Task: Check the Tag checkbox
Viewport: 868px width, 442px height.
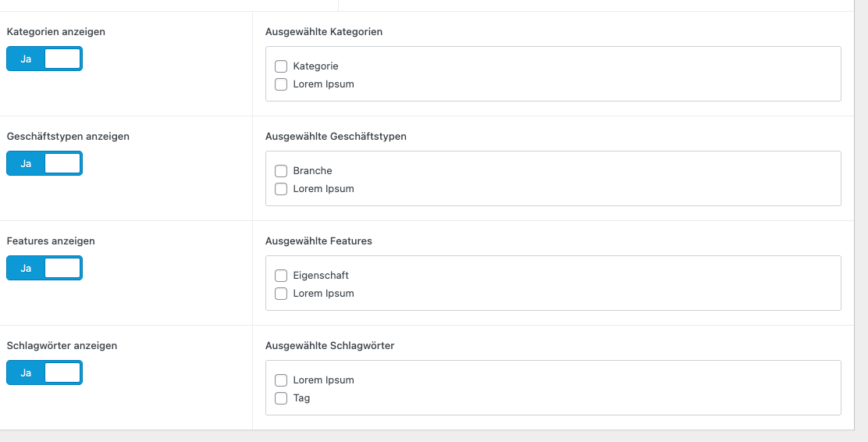Action: click(282, 398)
